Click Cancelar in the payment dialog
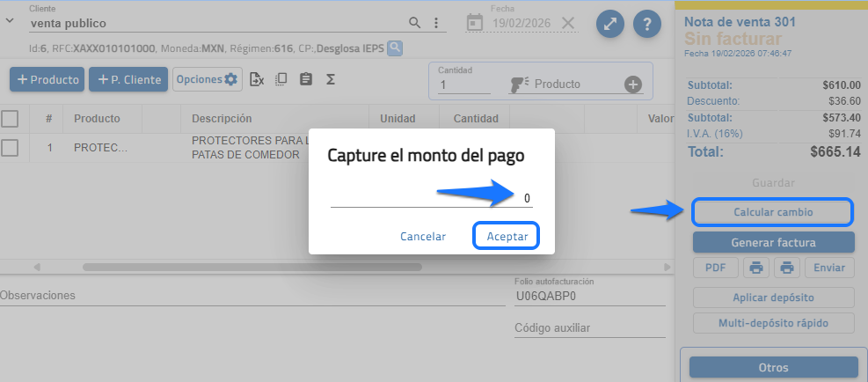 click(423, 236)
